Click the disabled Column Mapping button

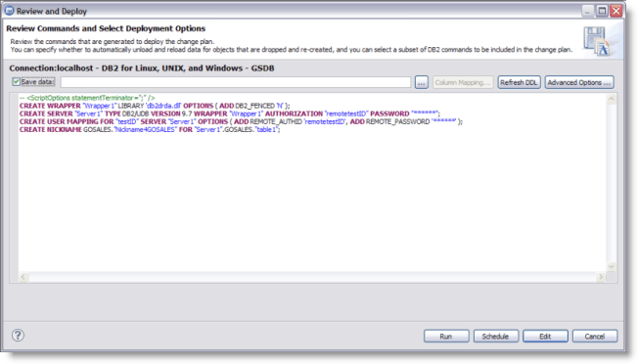pyautogui.click(x=463, y=82)
